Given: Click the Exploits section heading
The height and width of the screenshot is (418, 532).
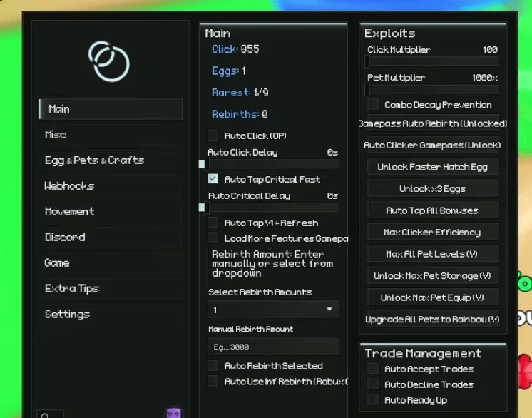Looking at the screenshot, I should 390,33.
